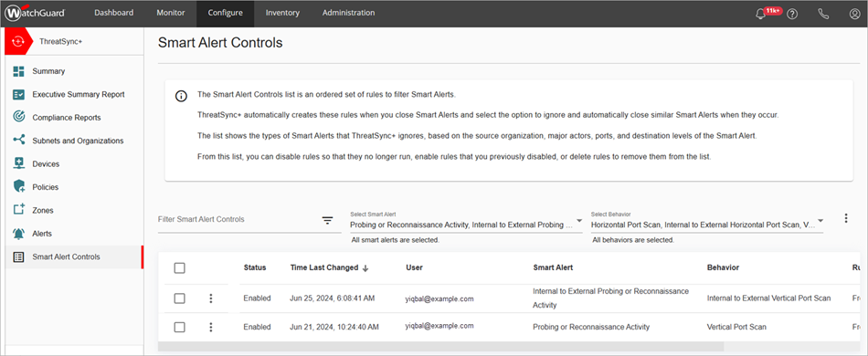Open row menu for Jun 21 rule
Image resolution: width=868 pixels, height=356 pixels.
(x=210, y=328)
